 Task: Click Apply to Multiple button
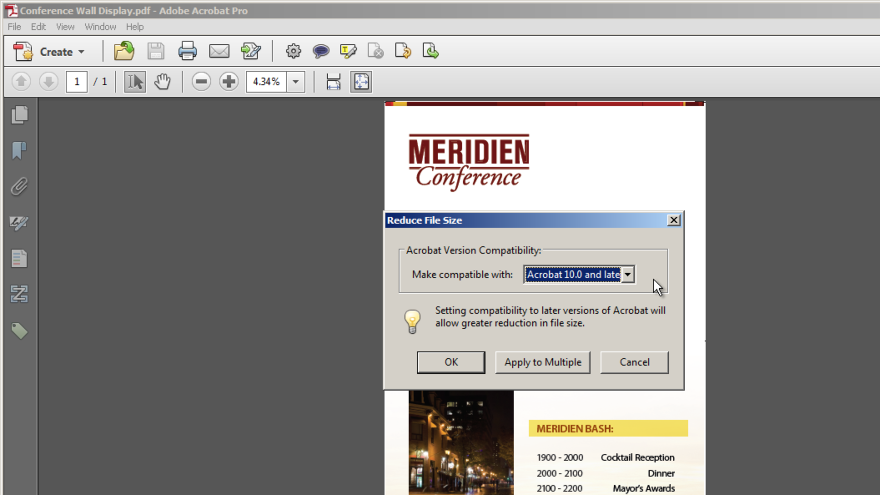pos(542,362)
